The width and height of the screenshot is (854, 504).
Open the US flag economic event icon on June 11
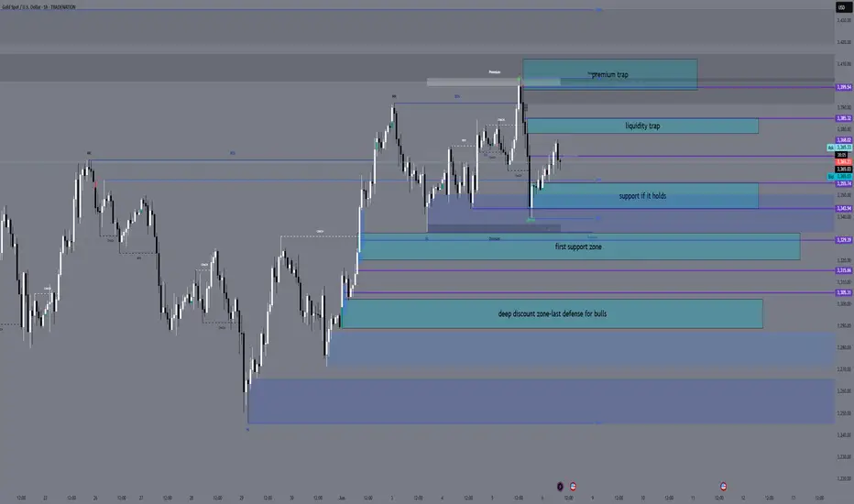pos(723,486)
